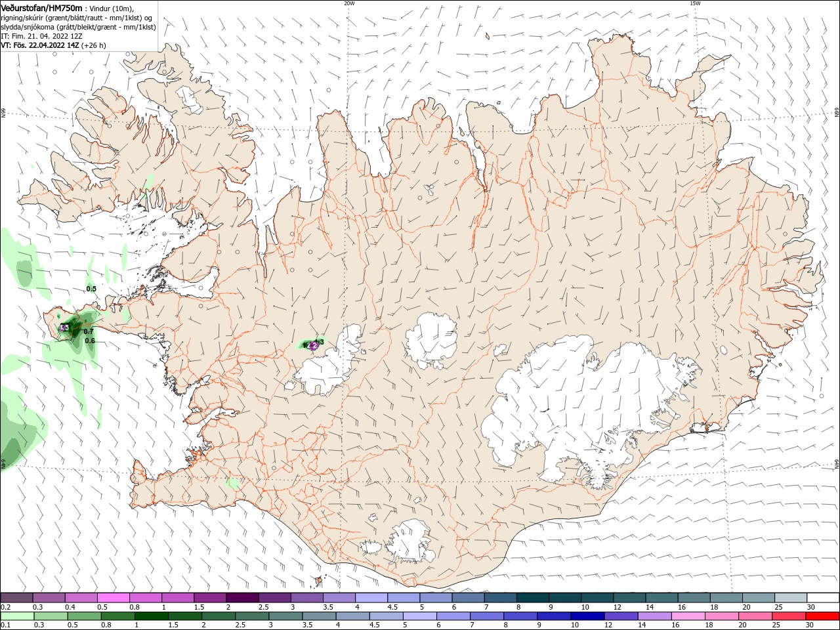Click the lower legend swatch labeled 6

pyautogui.click(x=454, y=616)
